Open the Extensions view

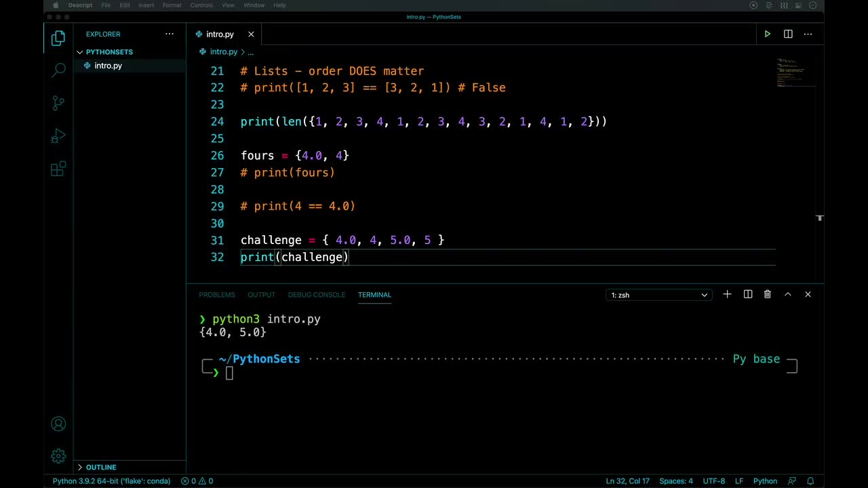pyautogui.click(x=58, y=168)
